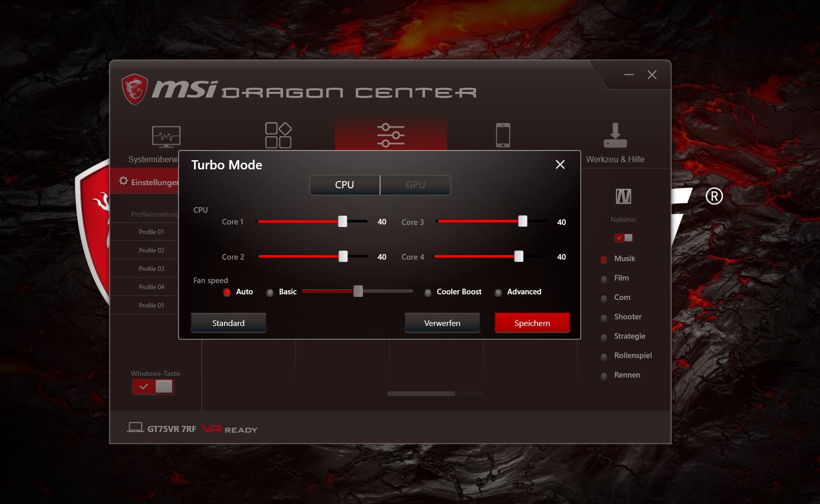Viewport: 820px width, 504px height.
Task: Click the Basic fan speed slider handle
Action: click(358, 291)
